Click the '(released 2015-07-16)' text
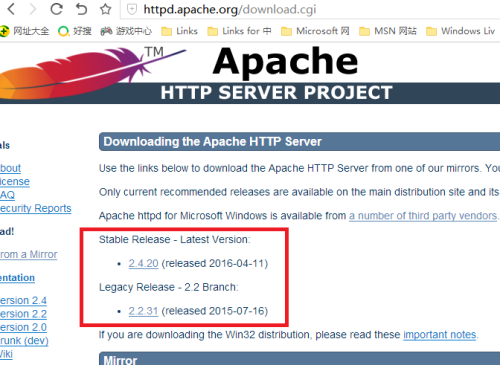 click(x=215, y=311)
